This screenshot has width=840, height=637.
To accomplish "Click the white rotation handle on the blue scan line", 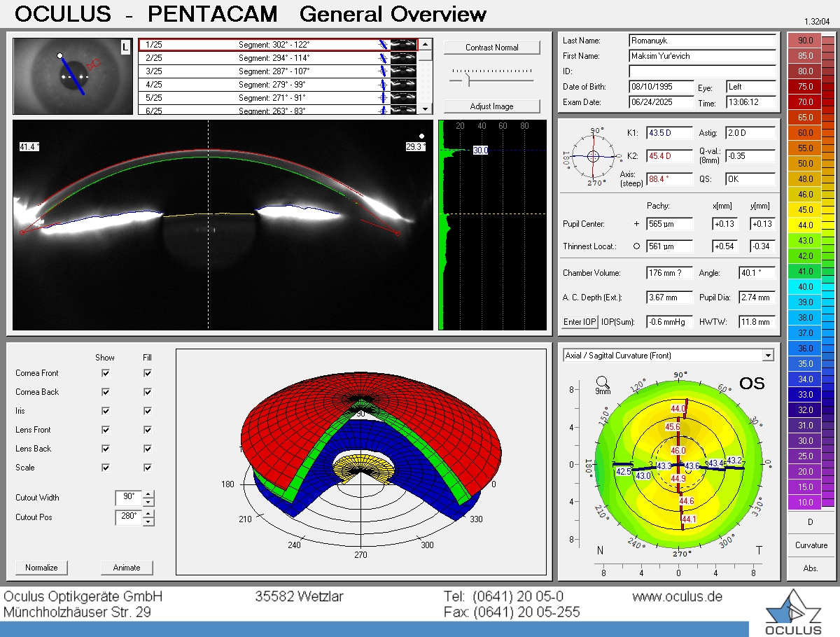I will tap(60, 55).
